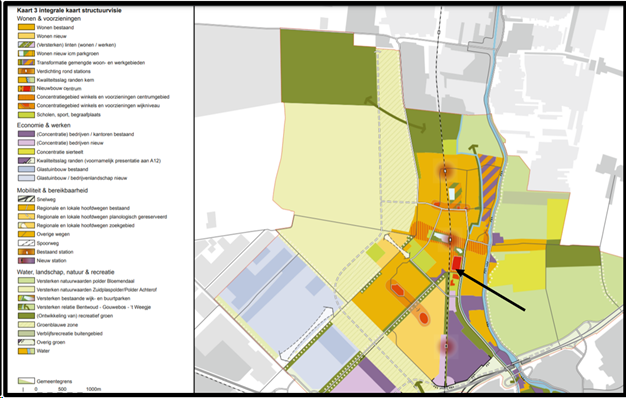
Task: Click the 'wijkniveau' concentratiegebied legend symbol
Action: coord(26,106)
